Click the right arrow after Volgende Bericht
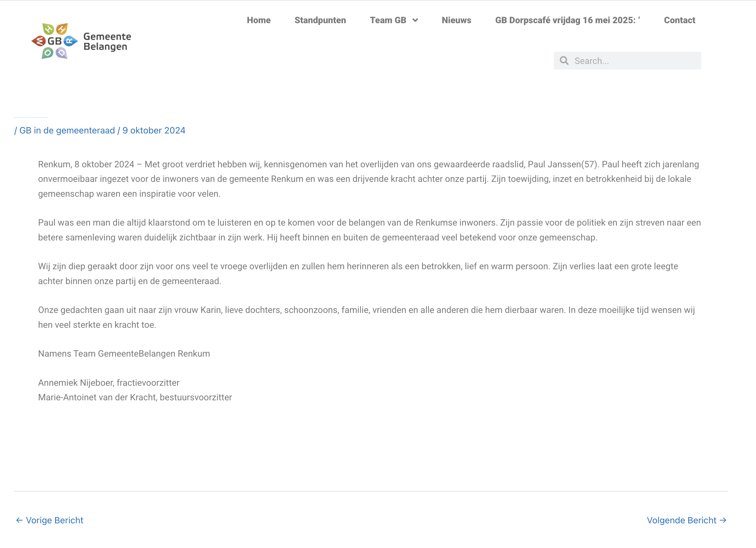This screenshot has width=756, height=548. [x=723, y=520]
